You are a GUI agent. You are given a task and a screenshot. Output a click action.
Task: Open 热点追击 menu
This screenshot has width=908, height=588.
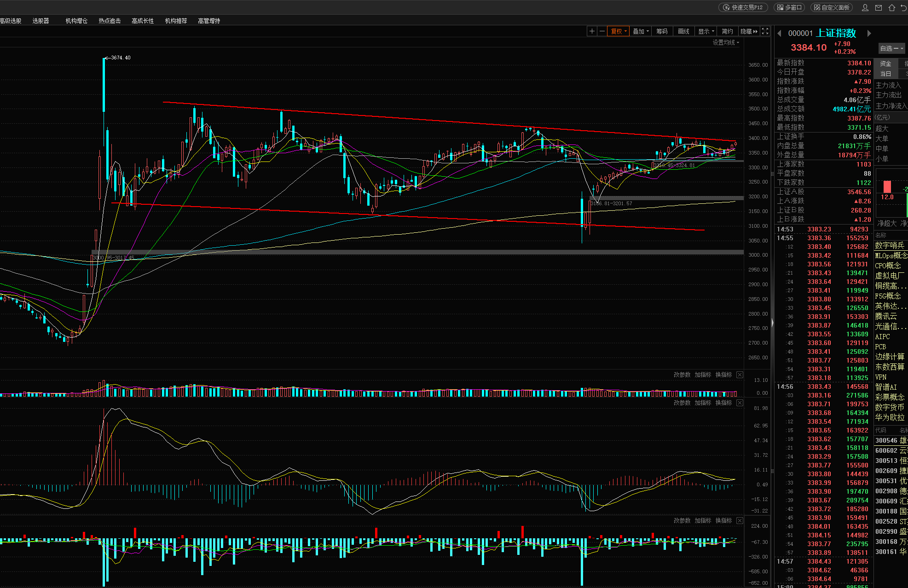(110, 21)
